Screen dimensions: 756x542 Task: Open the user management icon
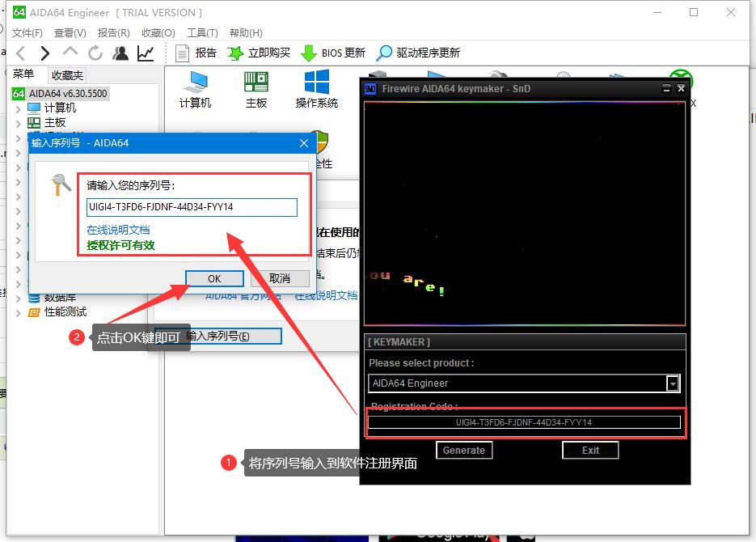(120, 53)
